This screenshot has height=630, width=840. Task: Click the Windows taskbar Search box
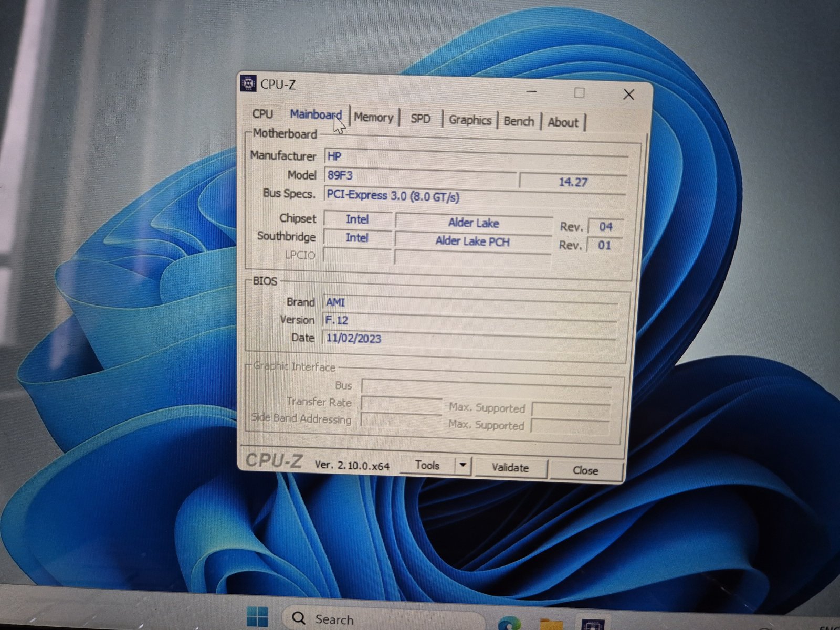383,619
